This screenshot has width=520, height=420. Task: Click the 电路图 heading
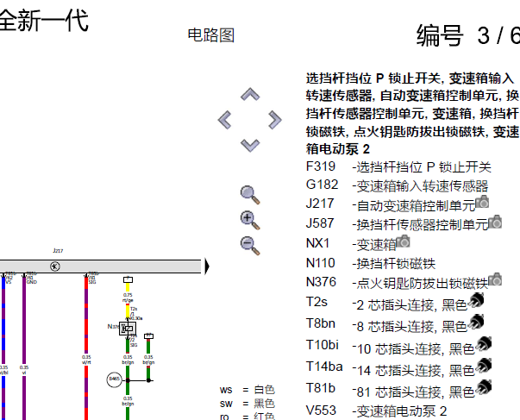[x=211, y=35]
